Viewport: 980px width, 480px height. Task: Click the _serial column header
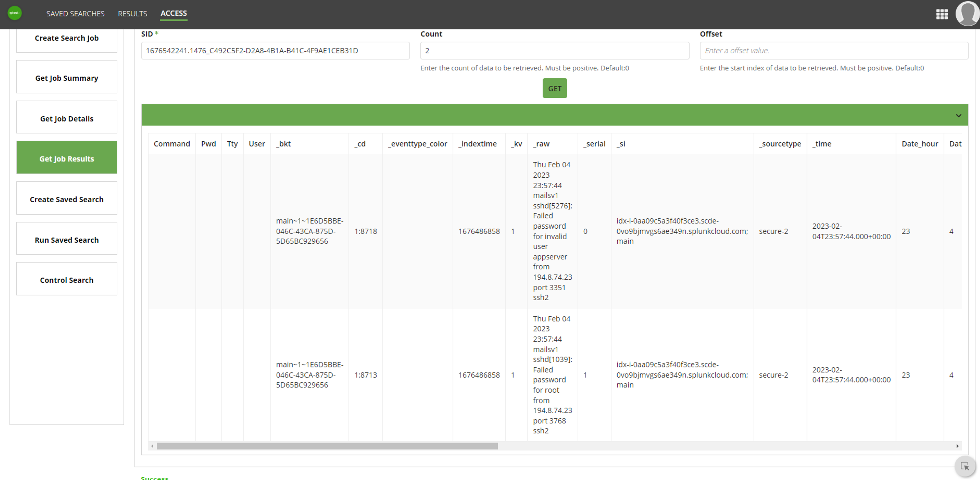tap(594, 144)
